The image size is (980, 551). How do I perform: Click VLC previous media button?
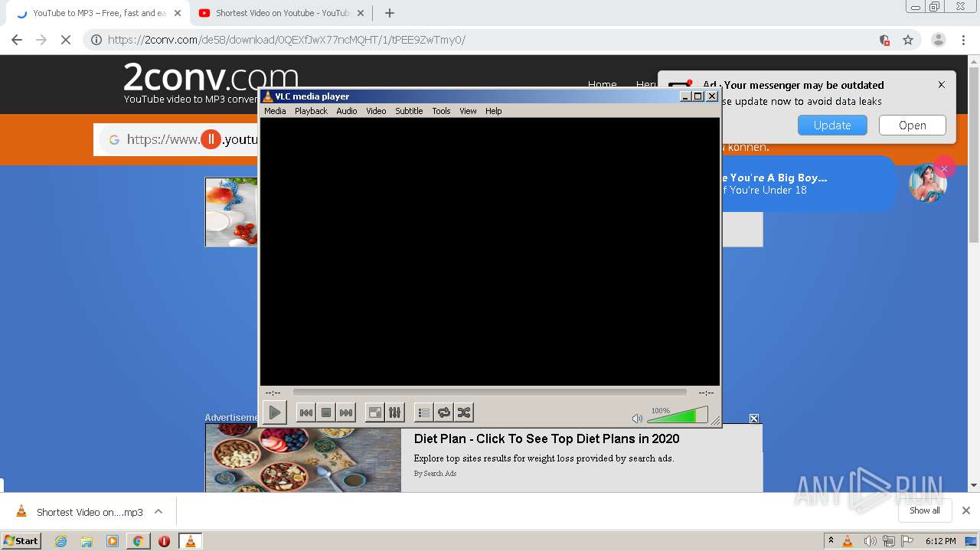point(305,412)
